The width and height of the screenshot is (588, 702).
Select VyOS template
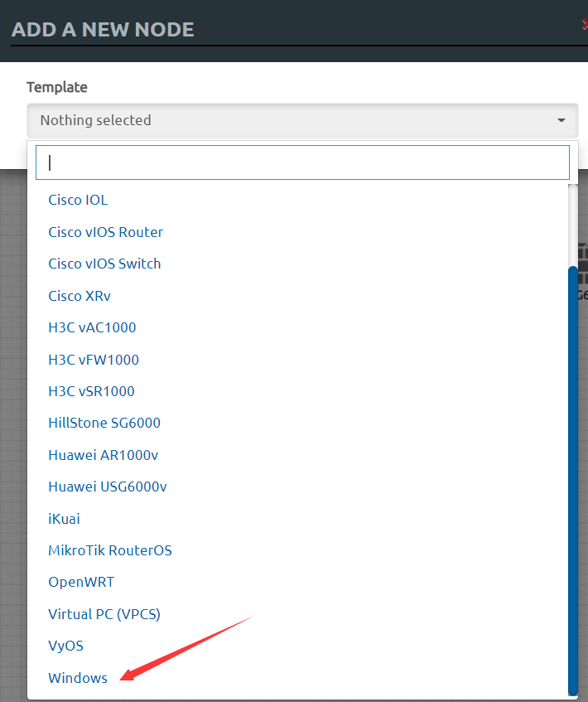(x=65, y=646)
